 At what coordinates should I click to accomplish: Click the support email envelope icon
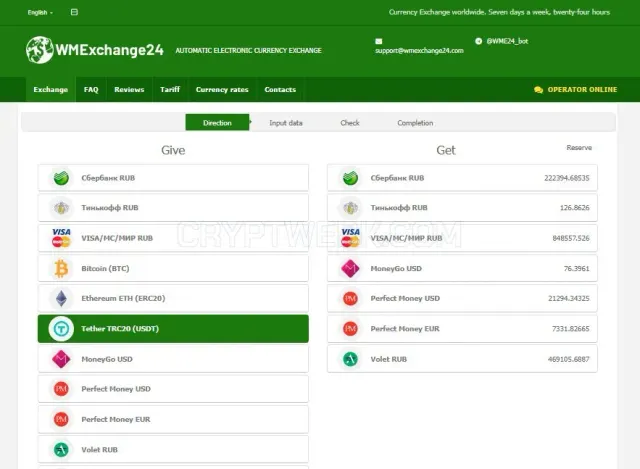(379, 41)
